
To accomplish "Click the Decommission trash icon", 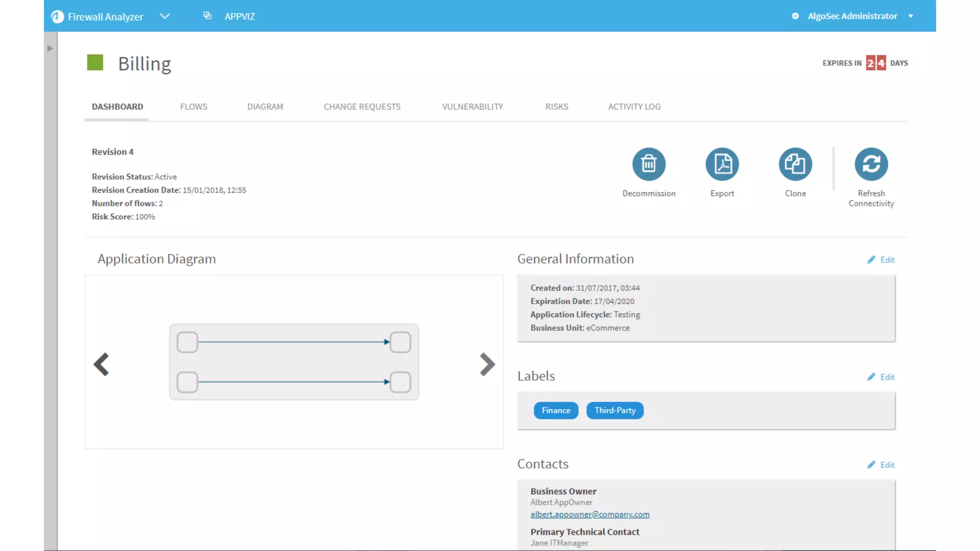I will pos(649,164).
